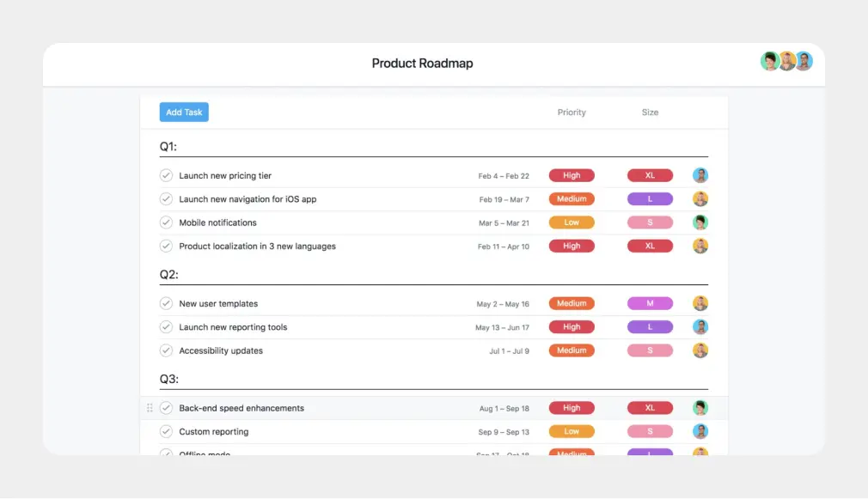Click the last team member avatar in header

pyautogui.click(x=804, y=61)
